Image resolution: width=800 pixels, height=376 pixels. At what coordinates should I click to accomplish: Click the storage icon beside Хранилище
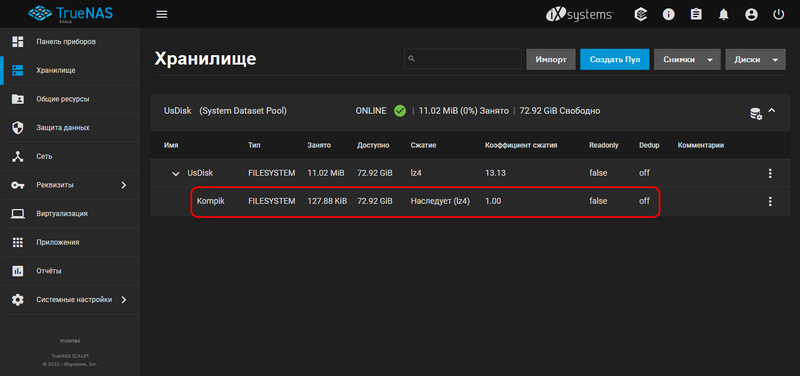point(18,70)
